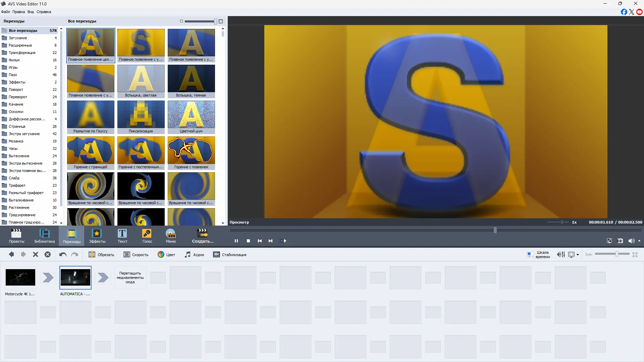Open the Файл menu
Screen dimensions: 644x362
click(5, 12)
